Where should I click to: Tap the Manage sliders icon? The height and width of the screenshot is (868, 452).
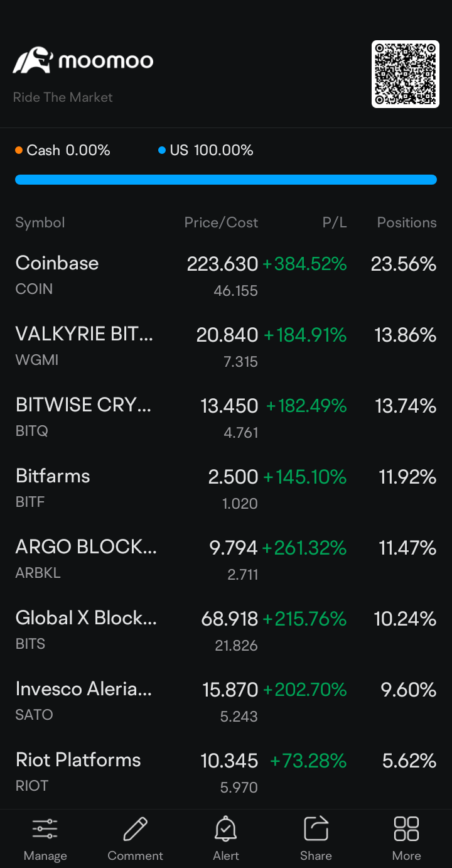click(45, 829)
